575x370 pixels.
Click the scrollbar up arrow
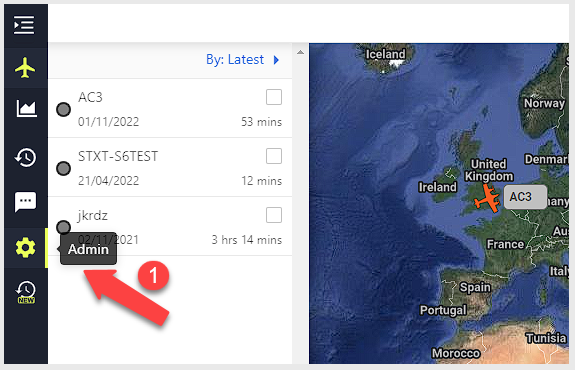coord(300,52)
